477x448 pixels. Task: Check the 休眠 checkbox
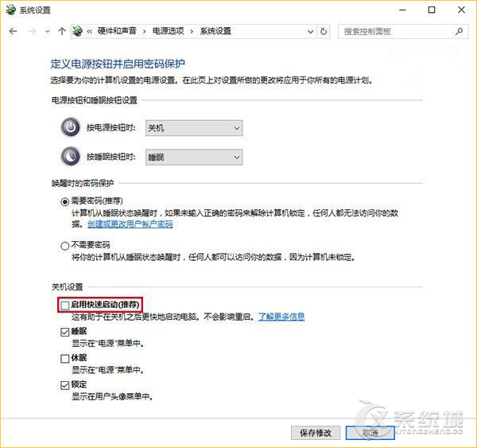pos(65,358)
